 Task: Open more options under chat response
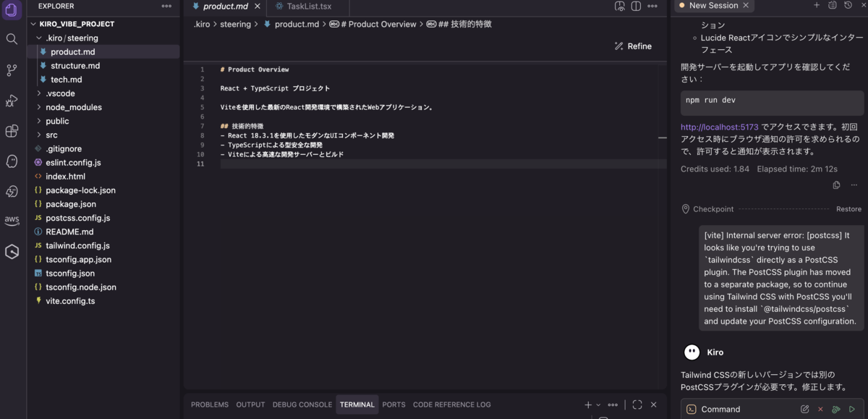click(x=854, y=185)
